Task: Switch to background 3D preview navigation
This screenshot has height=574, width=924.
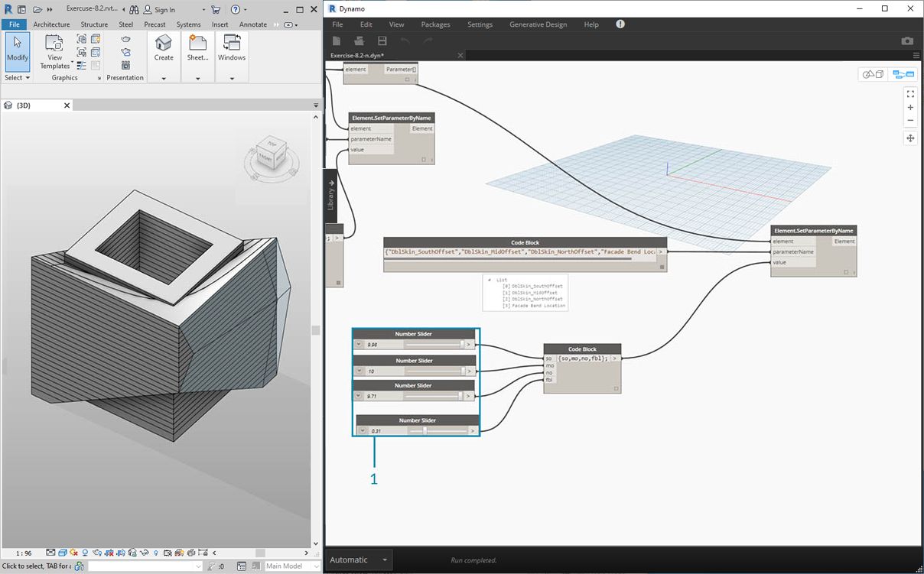Action: click(x=873, y=74)
